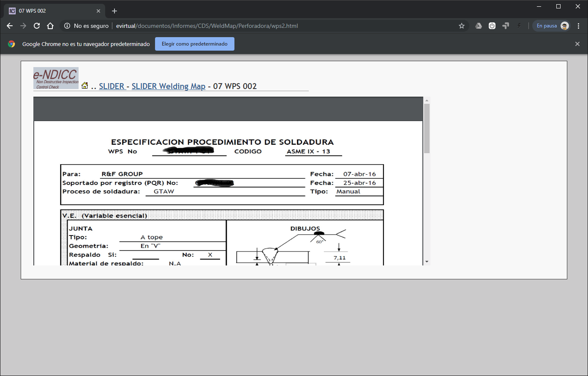The height and width of the screenshot is (376, 588).
Task: Click the house icon beside the e-NDICC logo
Action: click(x=84, y=86)
